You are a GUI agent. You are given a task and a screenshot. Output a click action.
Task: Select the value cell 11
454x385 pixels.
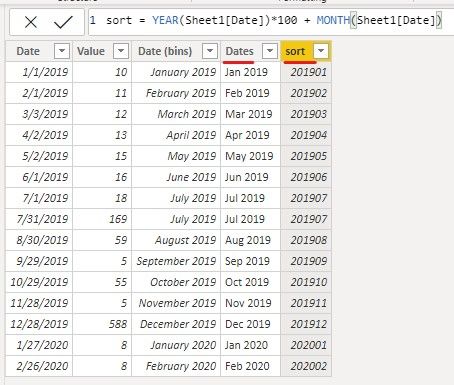[102, 93]
